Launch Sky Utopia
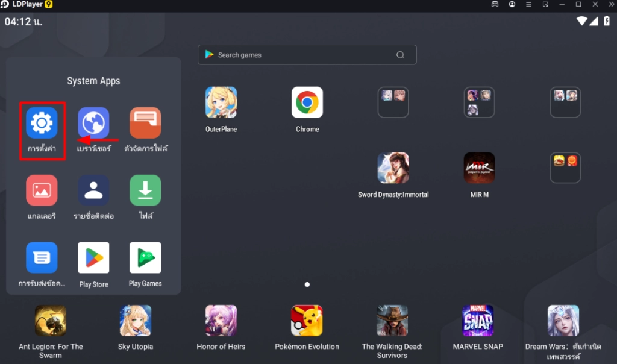The width and height of the screenshot is (617, 364). point(136,321)
